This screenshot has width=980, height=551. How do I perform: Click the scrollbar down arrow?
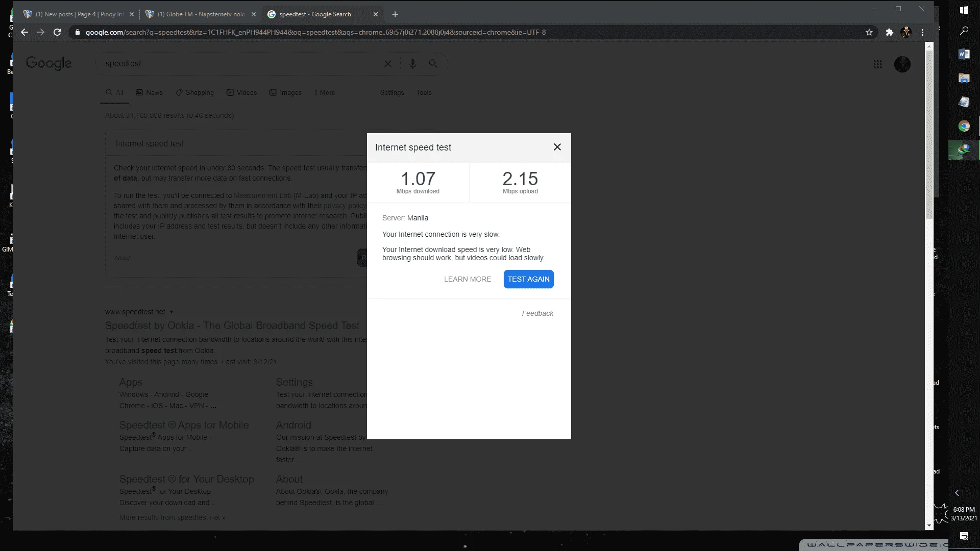click(x=929, y=525)
